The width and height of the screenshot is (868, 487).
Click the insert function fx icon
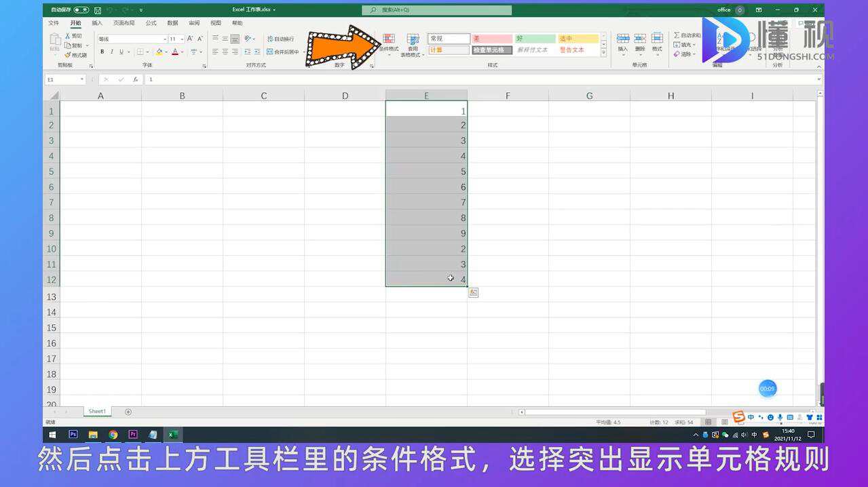tap(135, 79)
